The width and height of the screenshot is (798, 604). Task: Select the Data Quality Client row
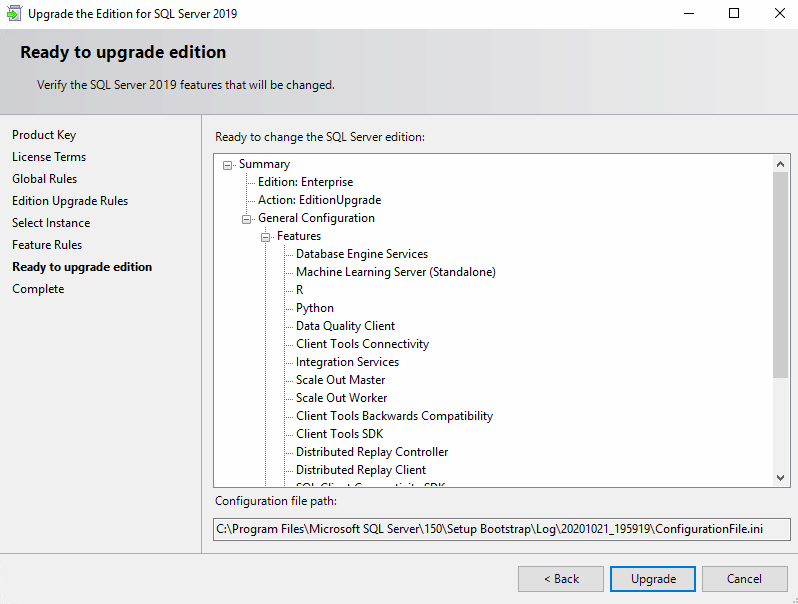click(x=346, y=326)
